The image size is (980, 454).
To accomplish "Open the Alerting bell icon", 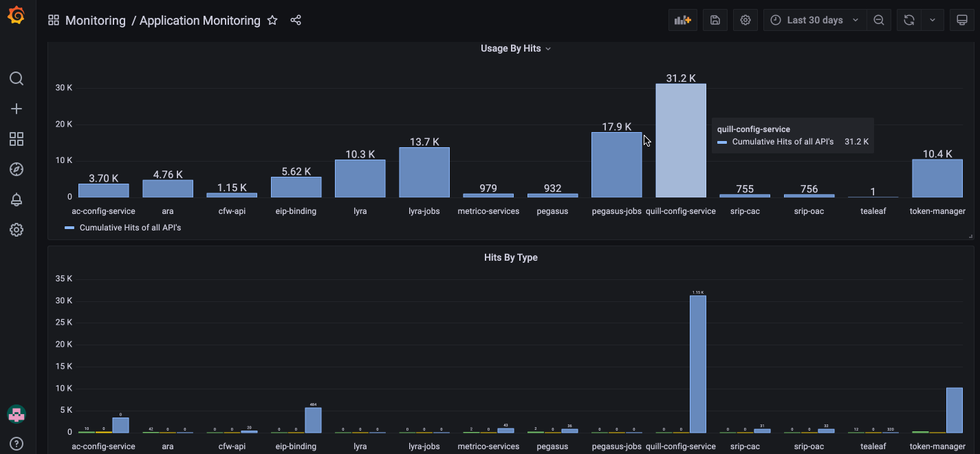I will click(x=16, y=199).
